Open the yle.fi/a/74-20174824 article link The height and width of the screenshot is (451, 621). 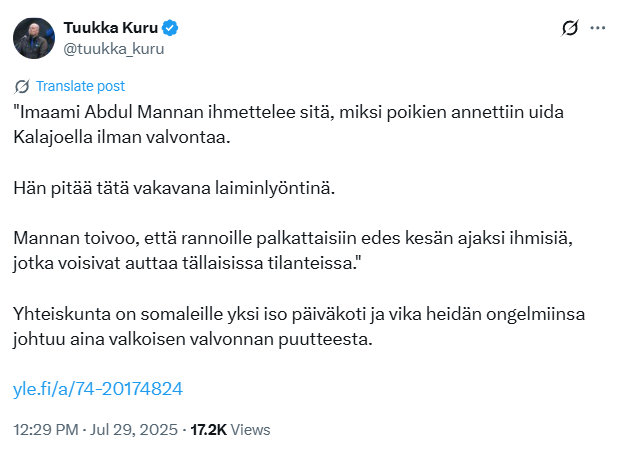[x=97, y=388]
